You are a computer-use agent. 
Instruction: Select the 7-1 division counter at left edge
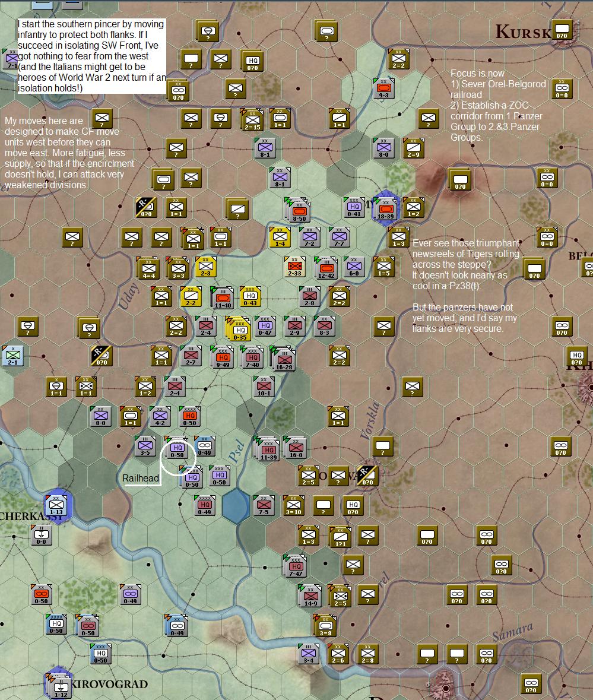point(10,59)
